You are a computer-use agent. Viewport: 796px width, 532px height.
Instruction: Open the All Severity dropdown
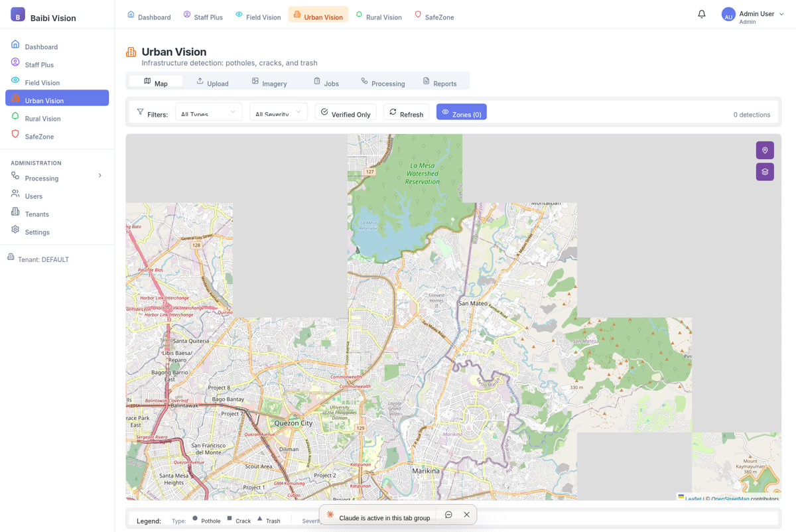point(278,112)
